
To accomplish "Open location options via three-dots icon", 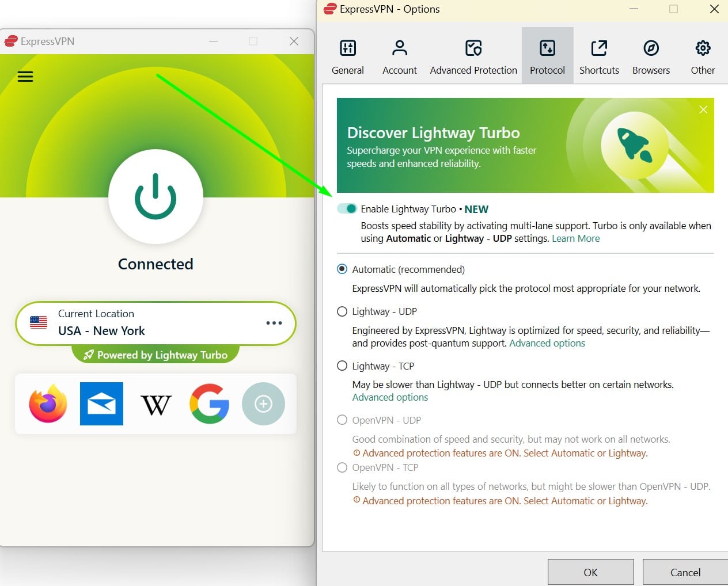I will [274, 323].
